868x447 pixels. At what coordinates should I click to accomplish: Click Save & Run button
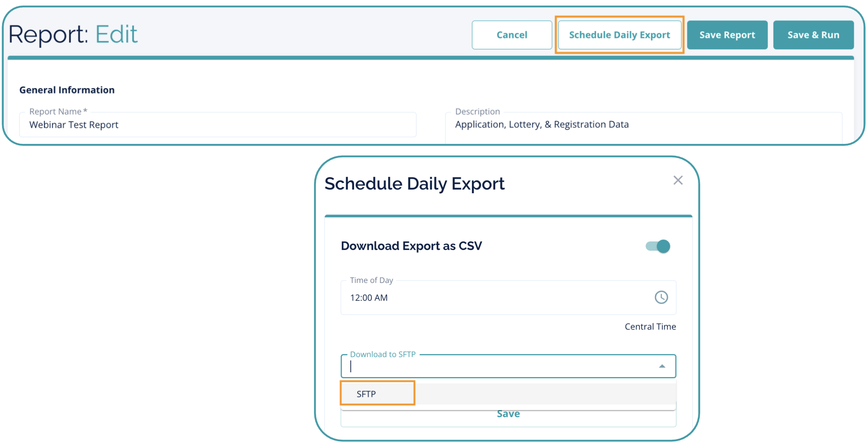coord(813,35)
